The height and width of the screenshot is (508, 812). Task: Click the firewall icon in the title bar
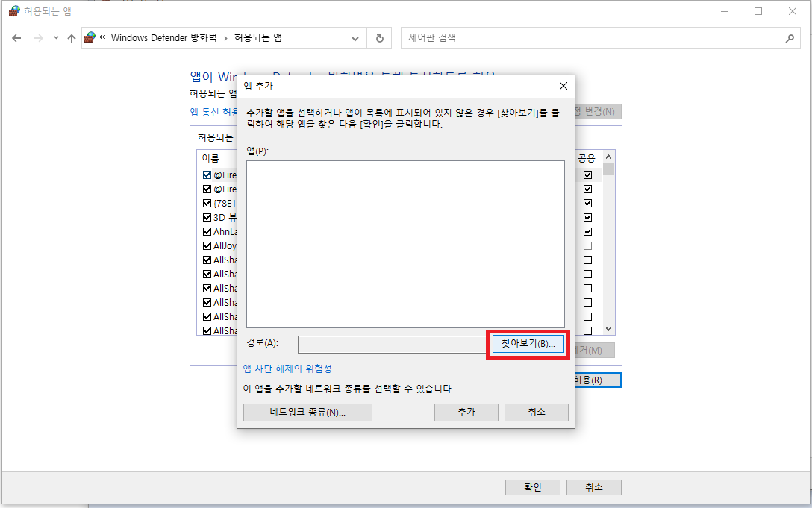13,10
